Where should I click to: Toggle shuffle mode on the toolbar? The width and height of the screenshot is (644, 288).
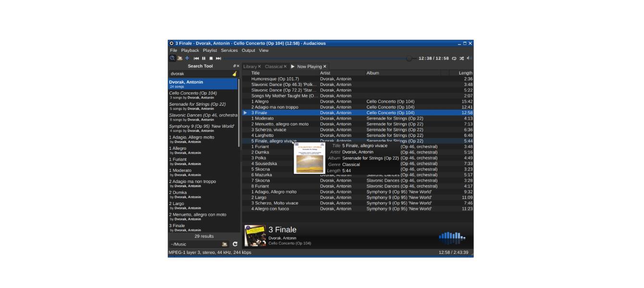461,59
